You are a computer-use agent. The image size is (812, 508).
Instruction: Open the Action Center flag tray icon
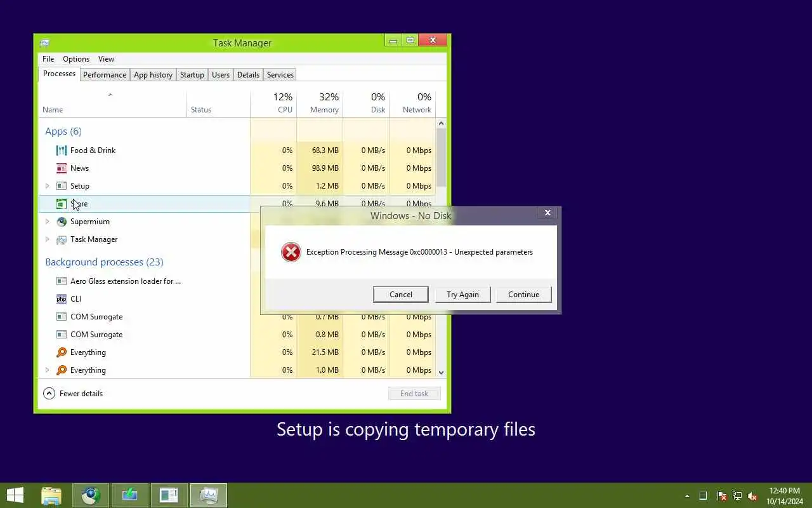(722, 496)
